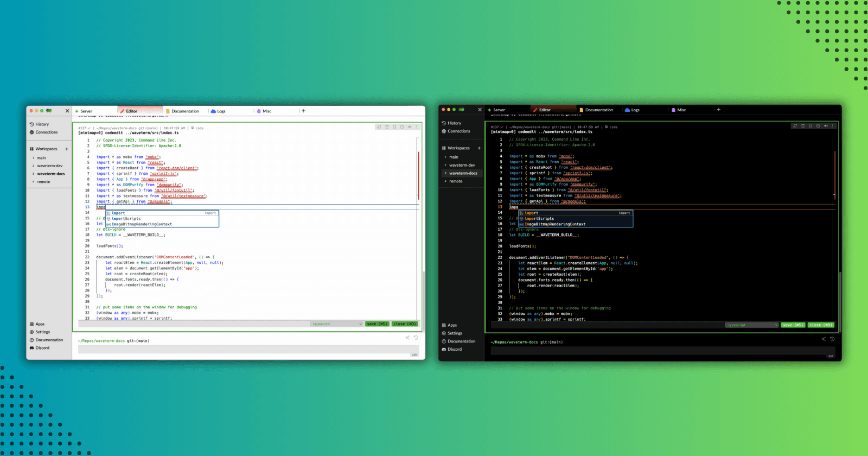868x456 pixels.
Task: Open typescript language dropdown in dark window
Action: click(x=752, y=325)
